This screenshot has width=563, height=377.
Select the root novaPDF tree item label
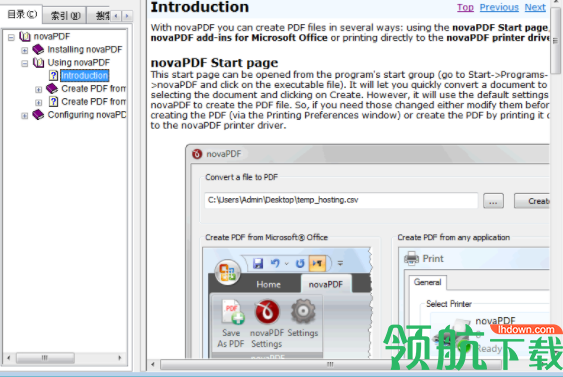(x=52, y=36)
